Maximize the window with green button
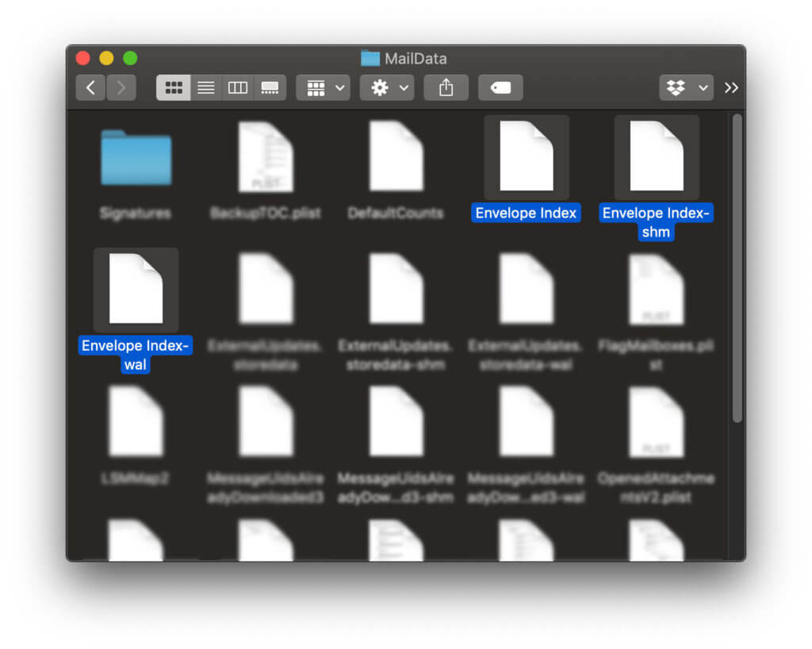Image resolution: width=812 pixels, height=649 pixels. [x=131, y=58]
